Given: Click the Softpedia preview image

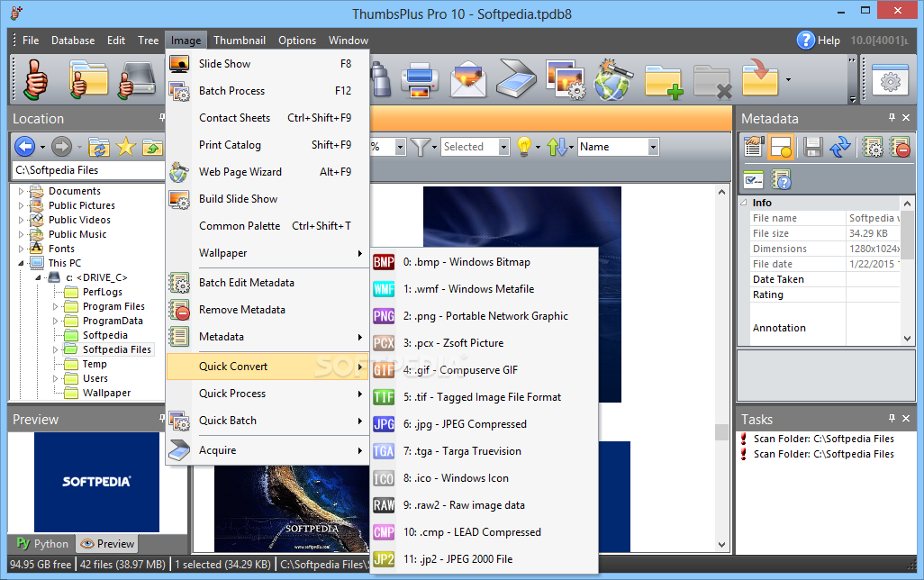Looking at the screenshot, I should tap(96, 482).
